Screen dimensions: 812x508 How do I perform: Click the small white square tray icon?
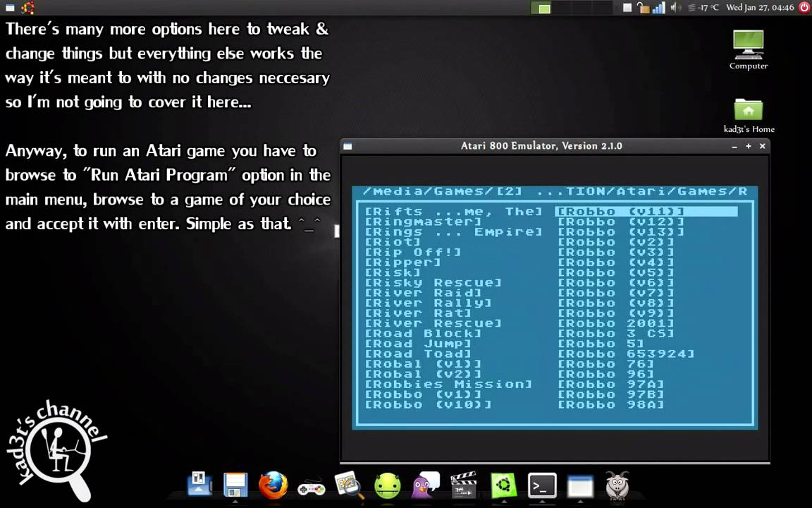pos(627,7)
